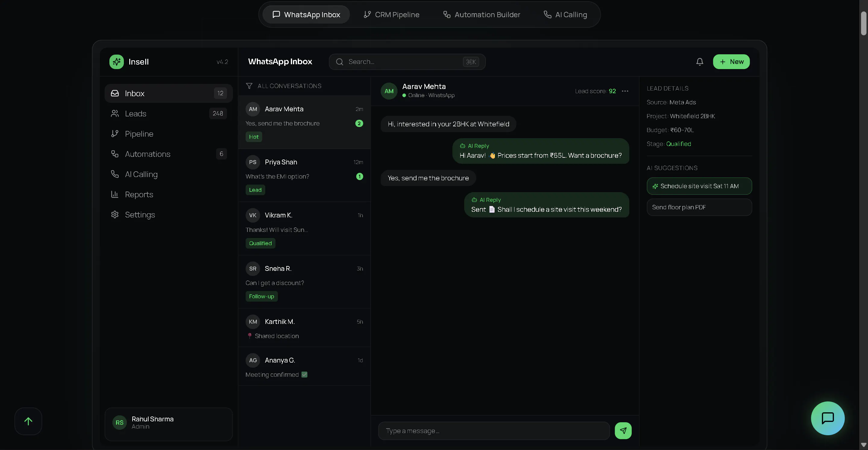Screen dimensions: 868x450
Task: Open Rahul Sharma Admin profile card
Action: [x=168, y=424]
